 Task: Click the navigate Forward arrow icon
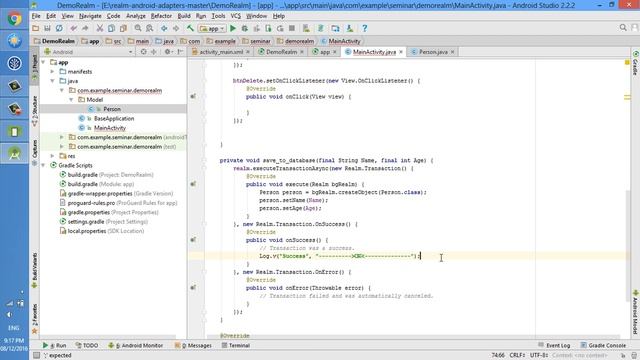(x=176, y=29)
